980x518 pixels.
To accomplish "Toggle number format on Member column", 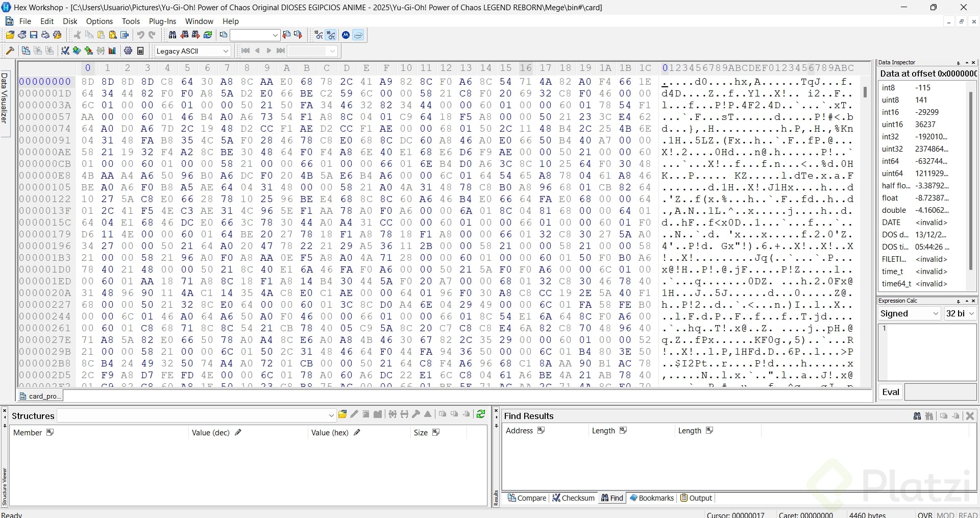I will coord(50,432).
